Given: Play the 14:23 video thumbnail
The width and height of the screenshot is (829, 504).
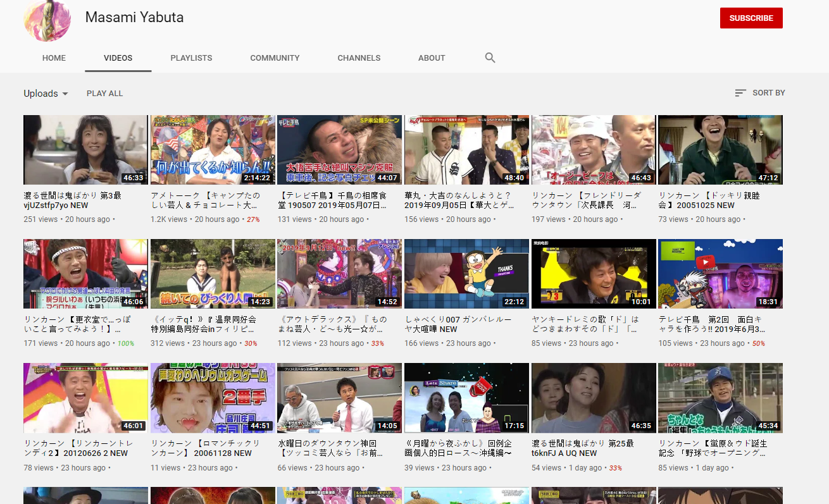Looking at the screenshot, I should coord(213,274).
